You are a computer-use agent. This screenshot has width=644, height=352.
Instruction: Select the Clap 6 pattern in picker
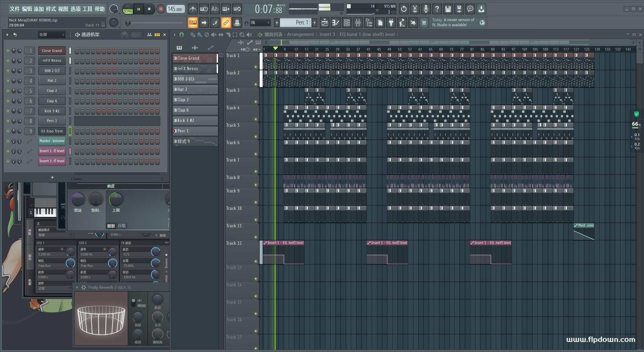click(195, 110)
